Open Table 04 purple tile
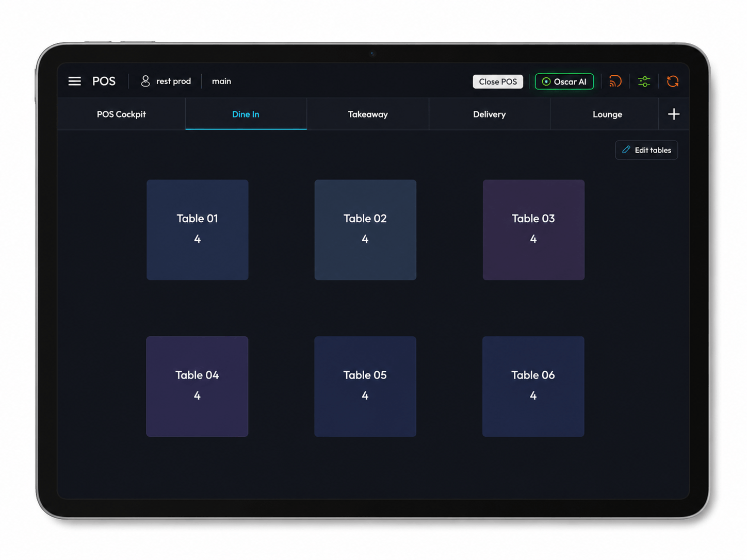 pos(198,387)
